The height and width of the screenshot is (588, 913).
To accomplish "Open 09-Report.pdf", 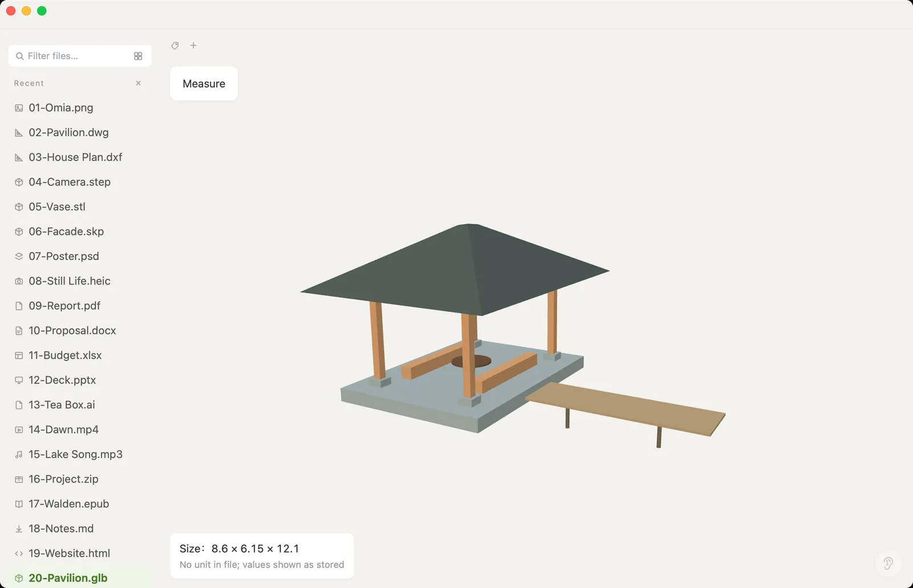I will tap(64, 306).
